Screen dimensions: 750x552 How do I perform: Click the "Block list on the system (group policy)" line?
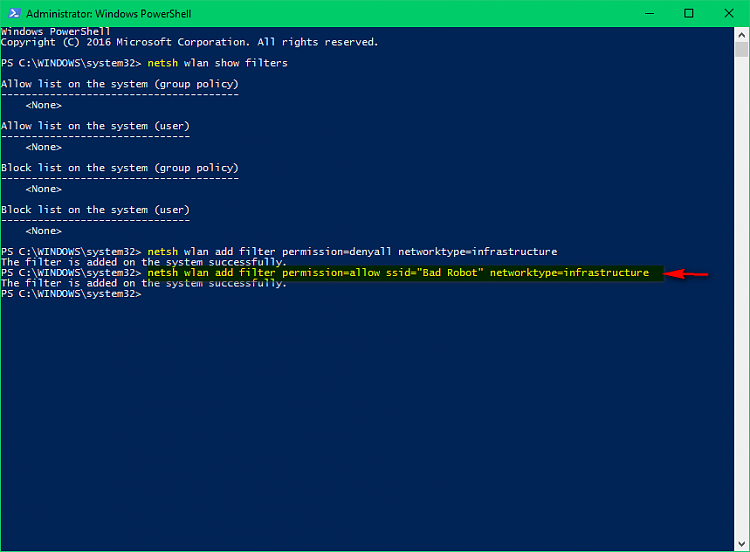point(119,168)
